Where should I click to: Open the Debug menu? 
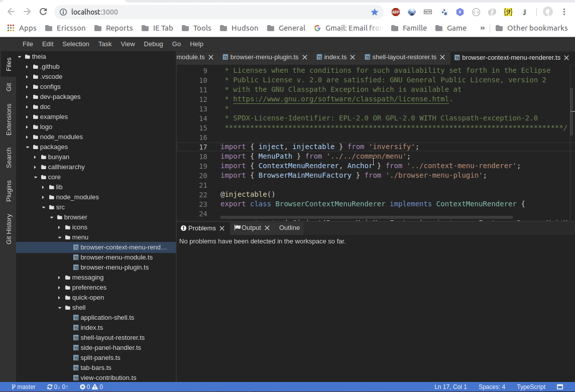(154, 44)
